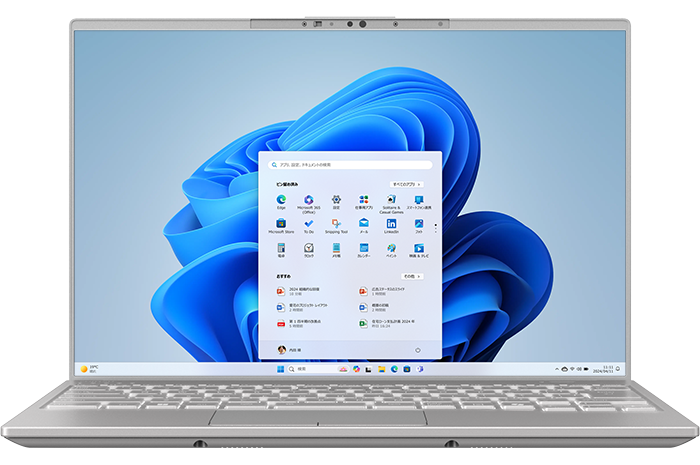Open the To Do app

(x=309, y=224)
